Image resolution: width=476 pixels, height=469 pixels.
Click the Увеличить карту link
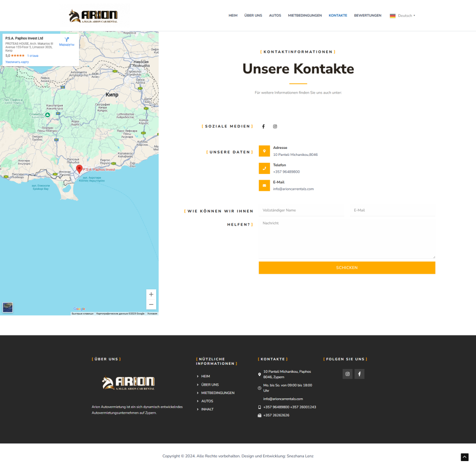[x=17, y=62]
